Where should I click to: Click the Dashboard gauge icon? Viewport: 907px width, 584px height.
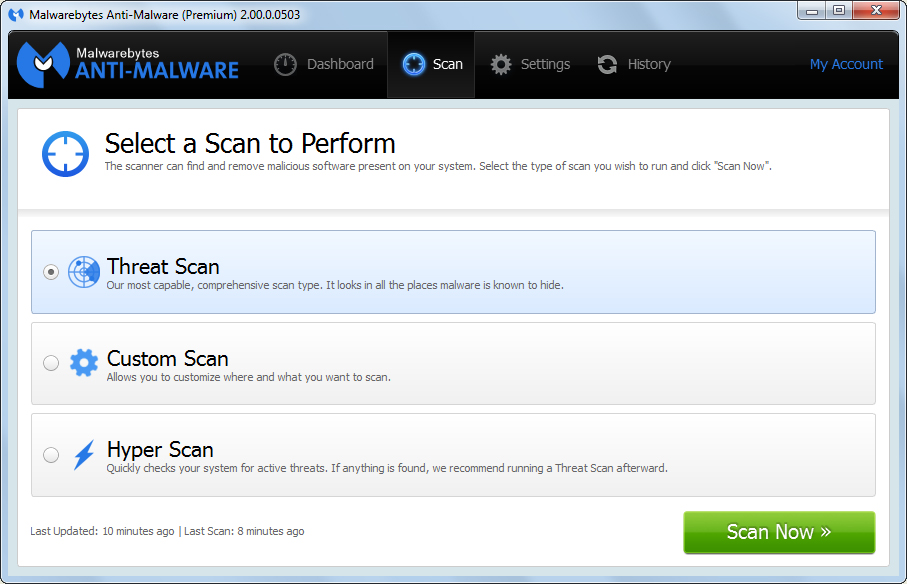click(285, 64)
